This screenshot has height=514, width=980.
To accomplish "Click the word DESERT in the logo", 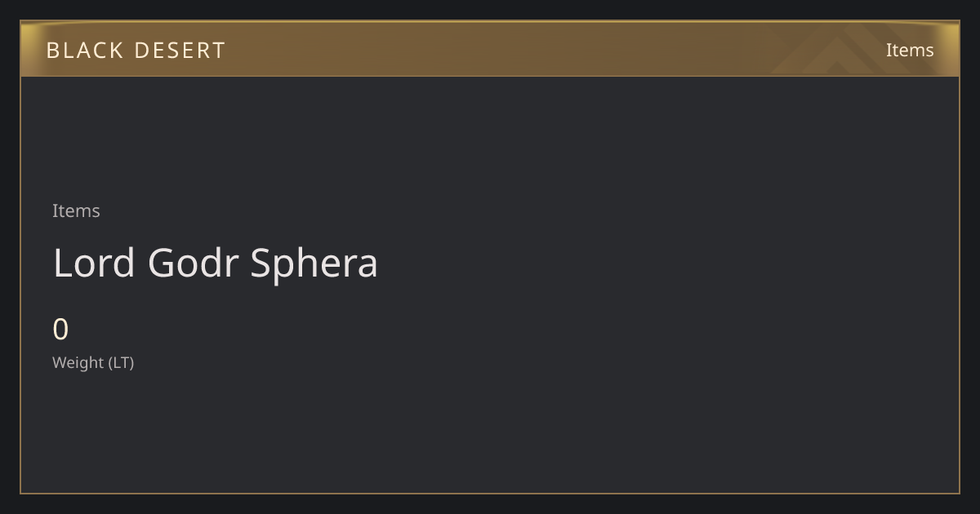I will click(180, 50).
